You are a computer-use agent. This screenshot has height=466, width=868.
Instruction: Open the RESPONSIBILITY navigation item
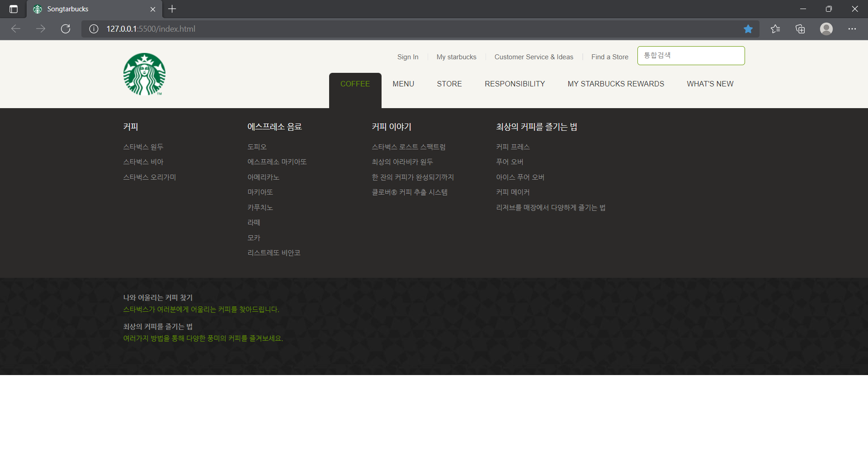(515, 84)
